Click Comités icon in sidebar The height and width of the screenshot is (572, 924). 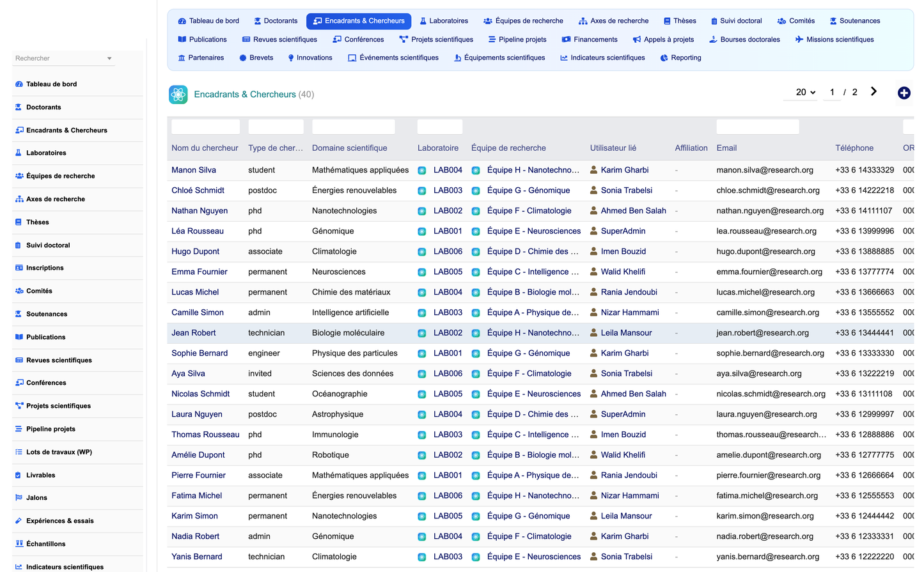click(19, 291)
